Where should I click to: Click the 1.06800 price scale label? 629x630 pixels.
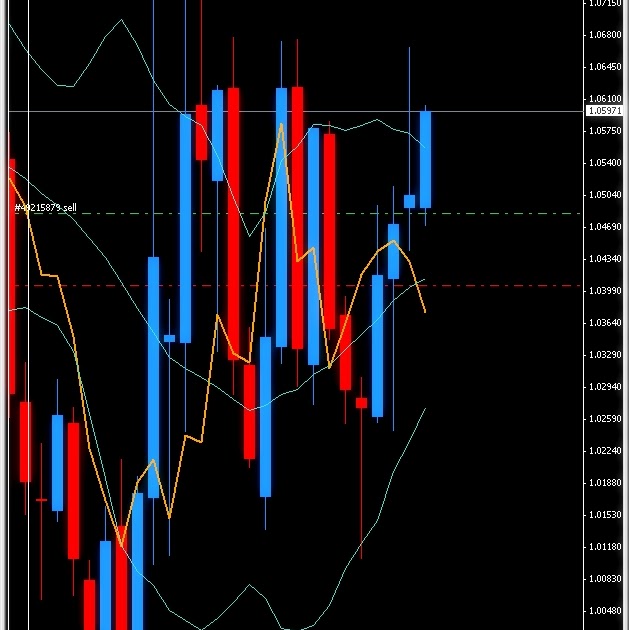(x=605, y=35)
